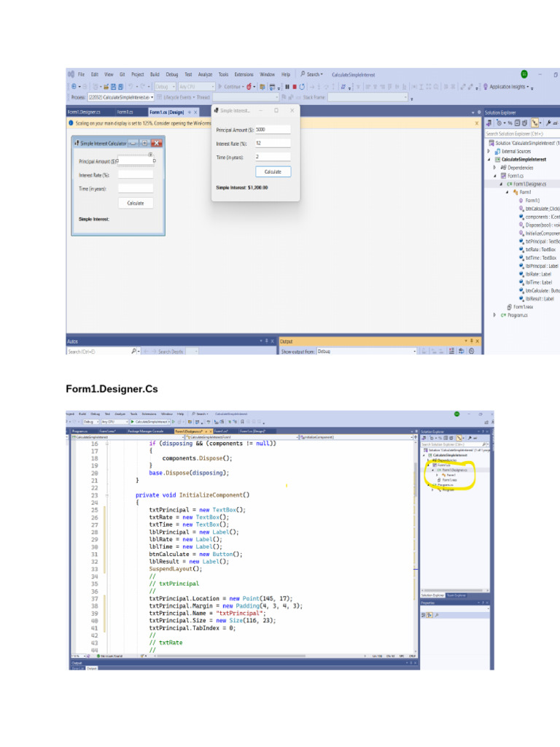Click the green user account avatar in top window

pyautogui.click(x=524, y=74)
